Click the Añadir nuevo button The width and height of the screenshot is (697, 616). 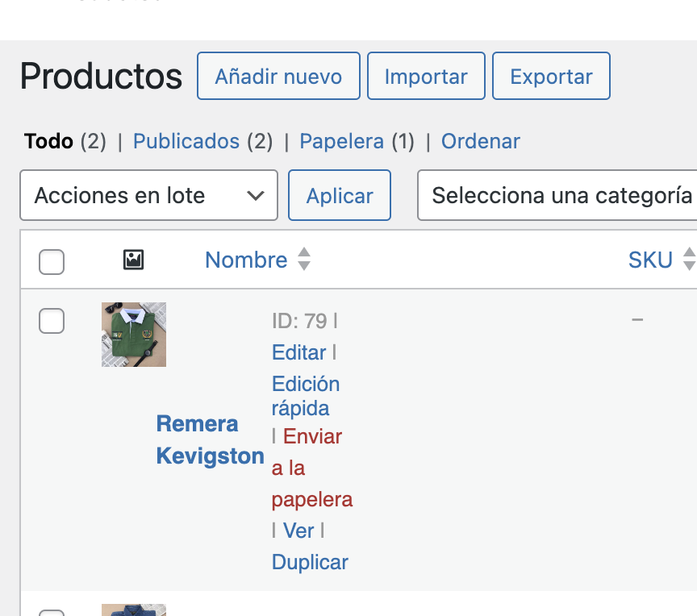[x=278, y=76]
